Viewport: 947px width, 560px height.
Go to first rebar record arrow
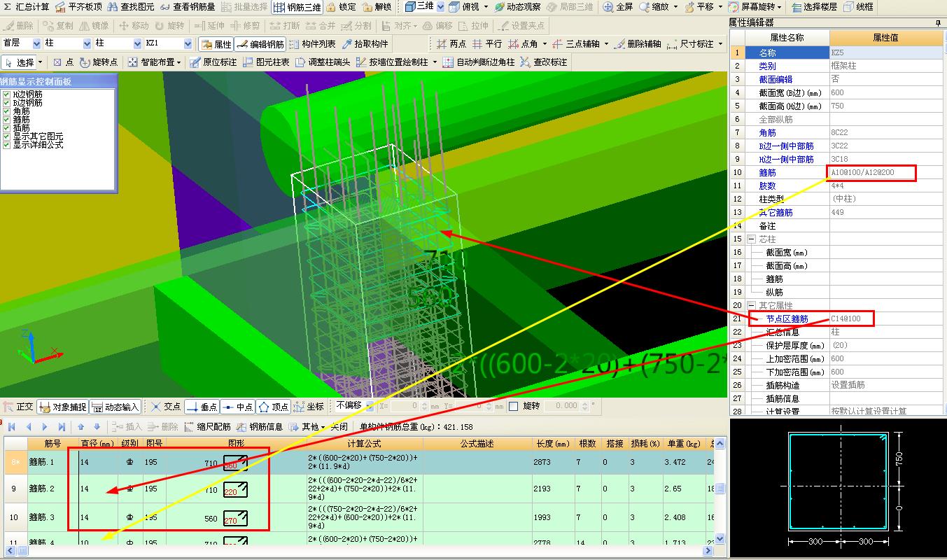click(12, 426)
